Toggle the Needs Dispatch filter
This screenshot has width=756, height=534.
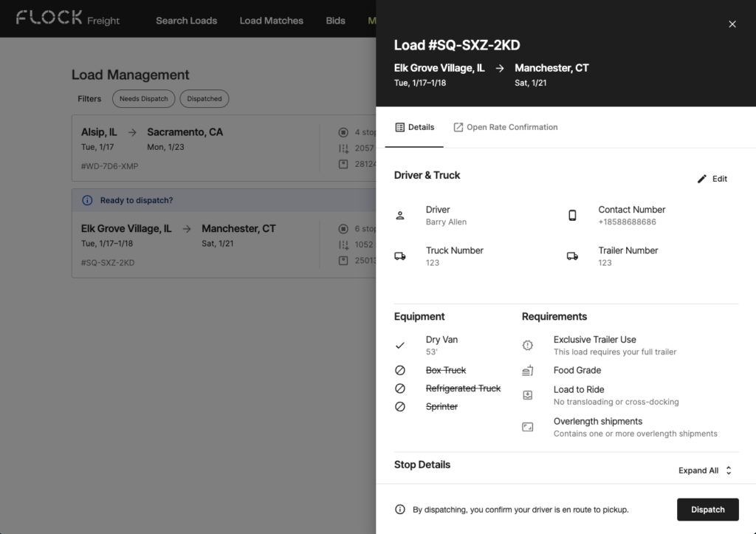tap(143, 98)
